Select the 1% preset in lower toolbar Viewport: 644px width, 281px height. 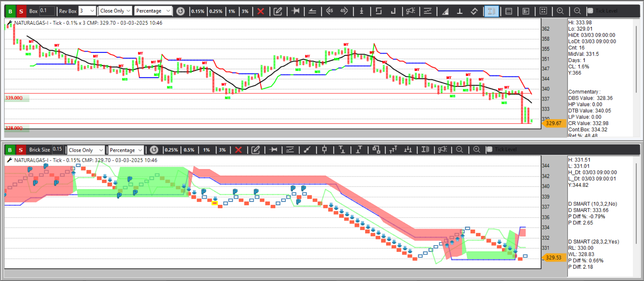(206, 150)
